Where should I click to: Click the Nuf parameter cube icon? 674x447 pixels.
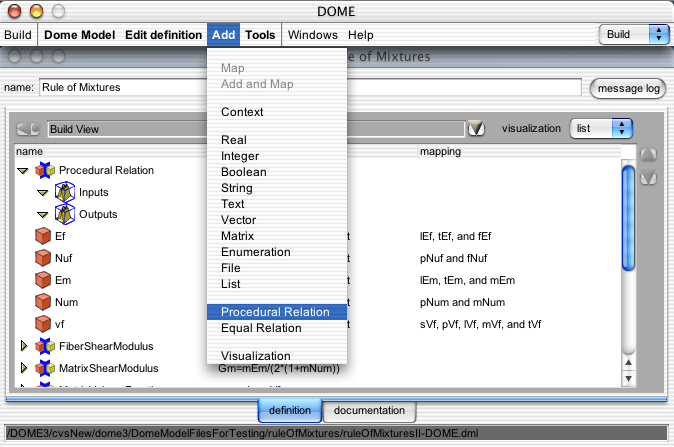point(43,258)
